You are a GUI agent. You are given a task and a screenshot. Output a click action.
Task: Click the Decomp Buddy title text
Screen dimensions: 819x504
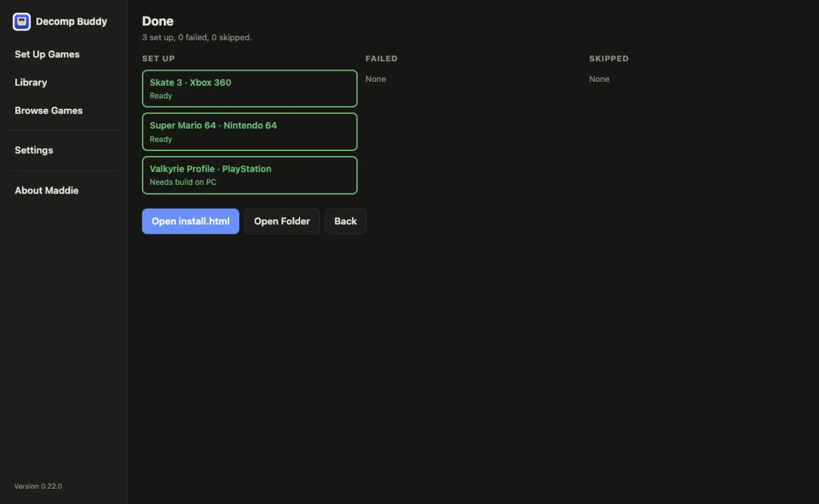[x=71, y=22]
